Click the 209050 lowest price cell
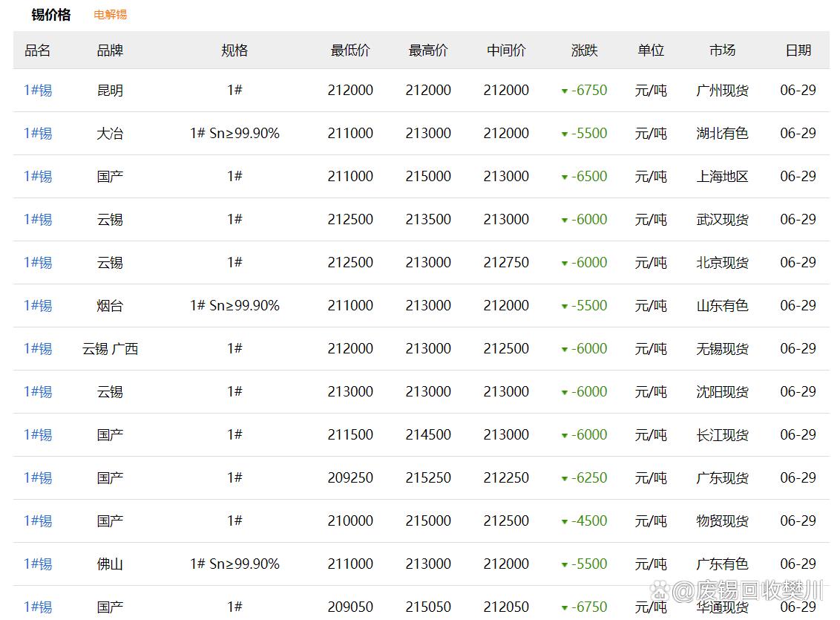The width and height of the screenshot is (840, 620). click(350, 607)
